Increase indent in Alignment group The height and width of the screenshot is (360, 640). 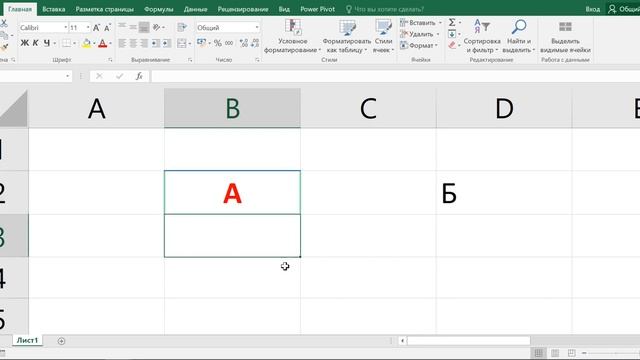click(x=167, y=43)
